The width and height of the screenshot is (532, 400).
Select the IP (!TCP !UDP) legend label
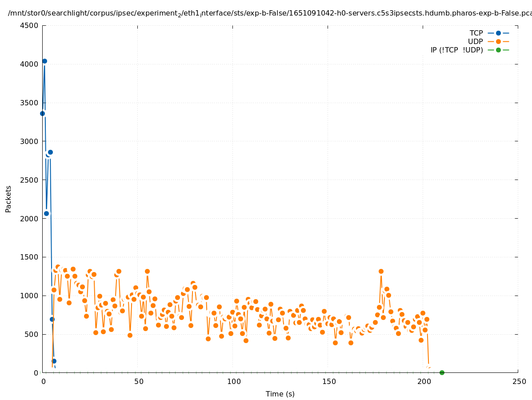click(456, 50)
